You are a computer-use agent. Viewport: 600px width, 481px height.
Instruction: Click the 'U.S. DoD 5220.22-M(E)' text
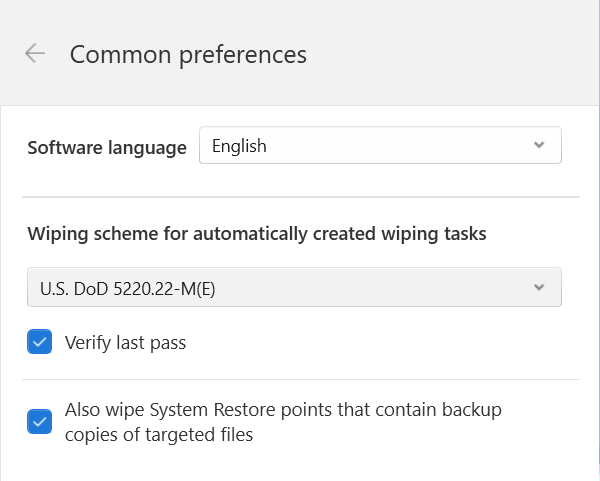click(x=127, y=289)
